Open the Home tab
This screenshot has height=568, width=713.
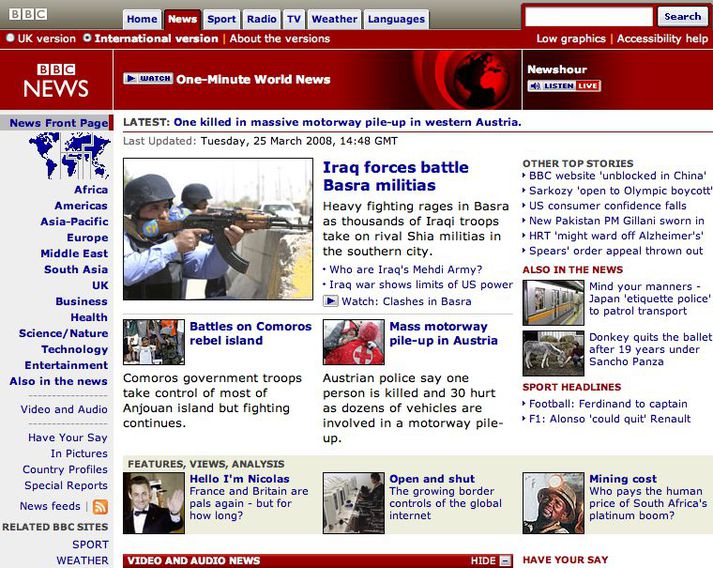(x=142, y=19)
